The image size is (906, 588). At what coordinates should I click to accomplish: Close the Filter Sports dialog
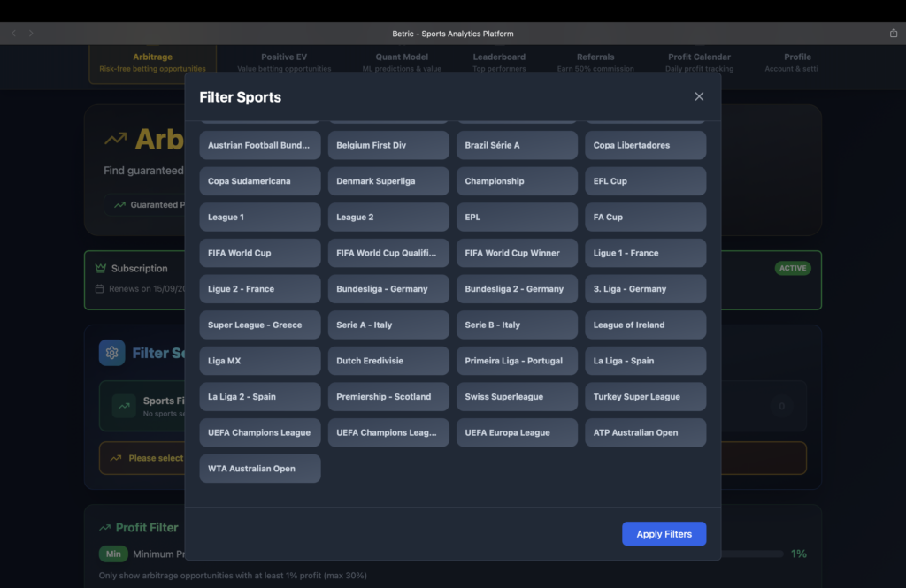(699, 96)
